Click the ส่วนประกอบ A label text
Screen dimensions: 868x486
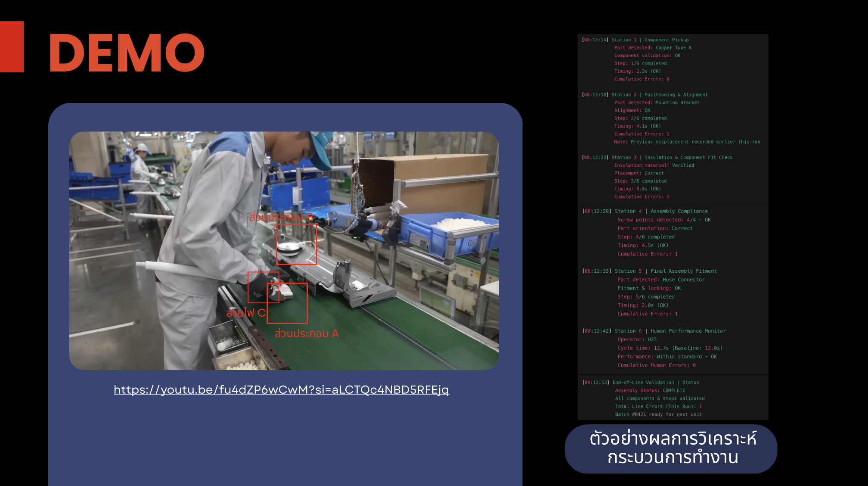(307, 333)
